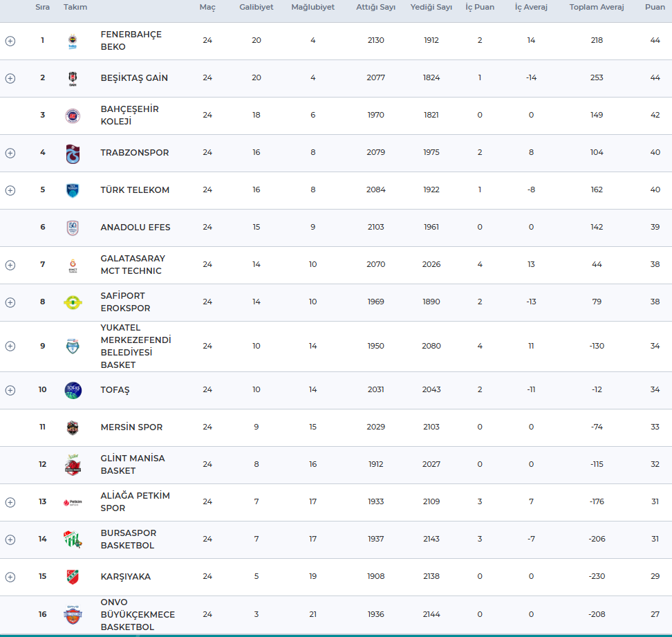Viewport: 672px width, 637px height.
Task: Open the Mersin Spor team name
Action: pos(131,427)
